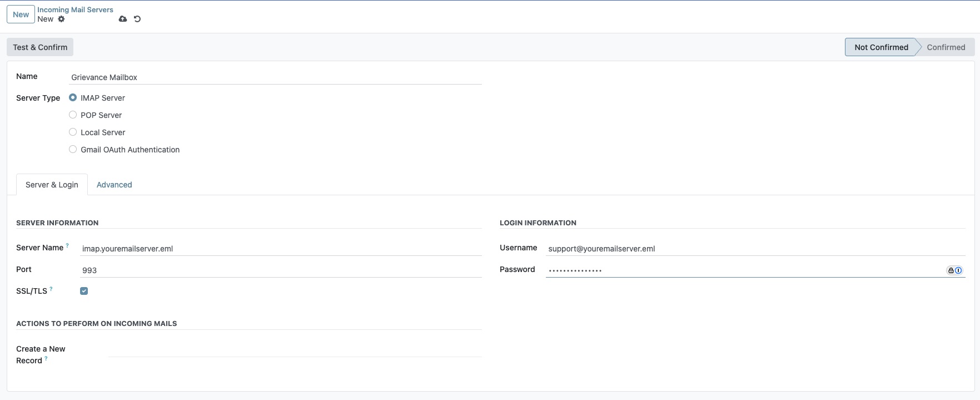Show the Server Name help tooltip icon
Viewport: 980px width, 400px height.
(x=67, y=245)
